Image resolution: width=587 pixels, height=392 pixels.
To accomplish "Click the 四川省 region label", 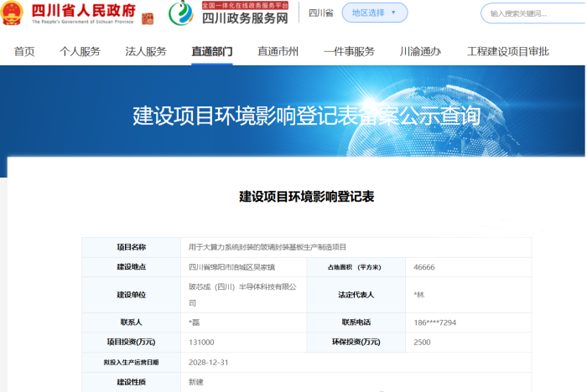I will tap(321, 13).
